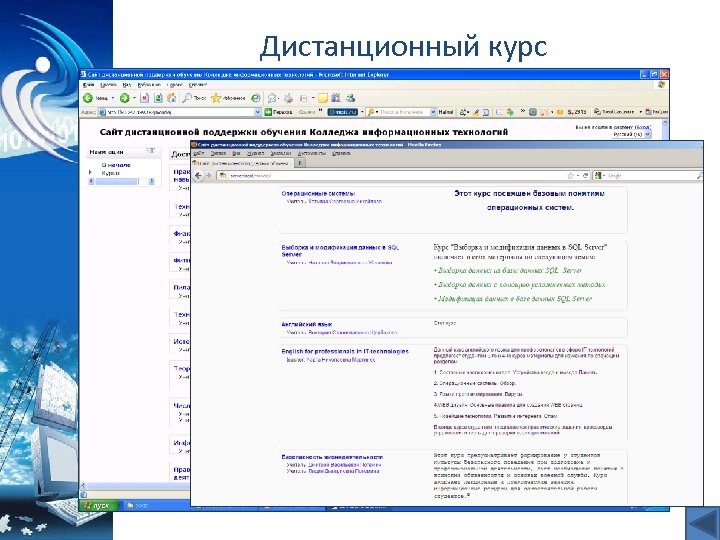The width and height of the screenshot is (720, 540).
Task: Click the Stop icon in Internet Explorer toolbar
Action: 145,98
